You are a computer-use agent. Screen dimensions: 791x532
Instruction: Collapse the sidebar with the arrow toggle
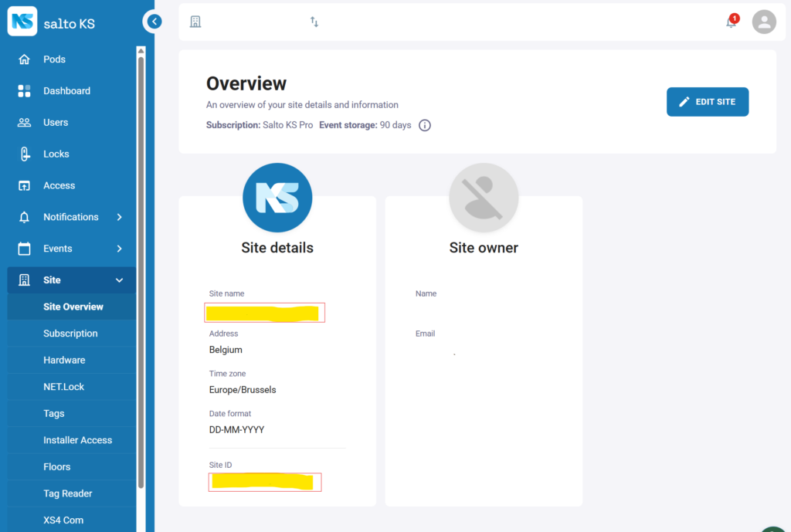[x=154, y=22]
